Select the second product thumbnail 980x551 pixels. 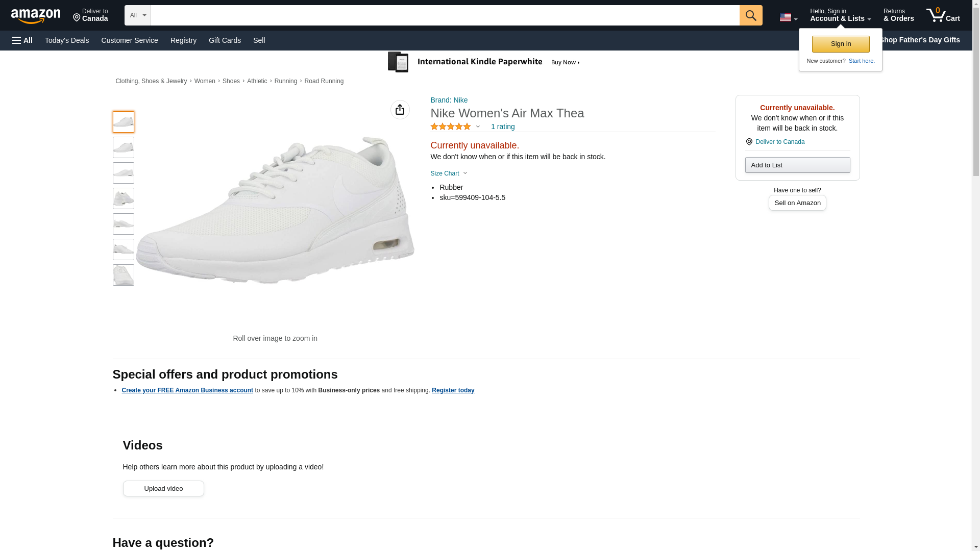pyautogui.click(x=124, y=147)
